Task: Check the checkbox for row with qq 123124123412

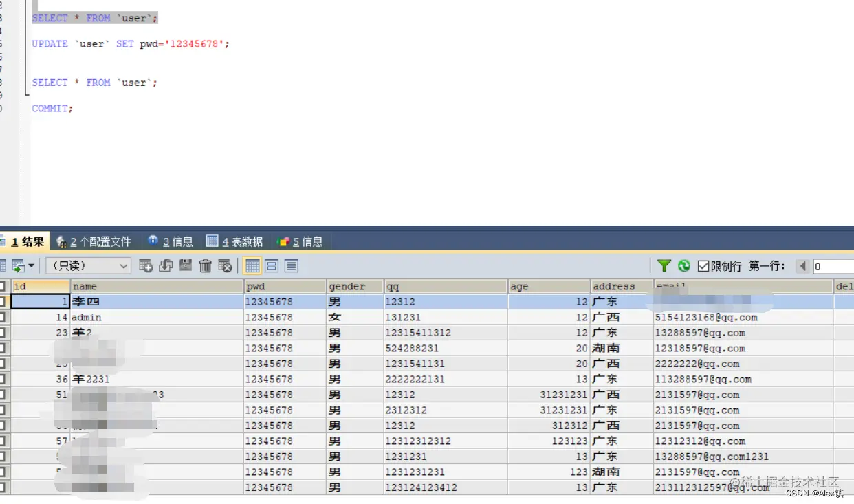Action: pyautogui.click(x=3, y=487)
